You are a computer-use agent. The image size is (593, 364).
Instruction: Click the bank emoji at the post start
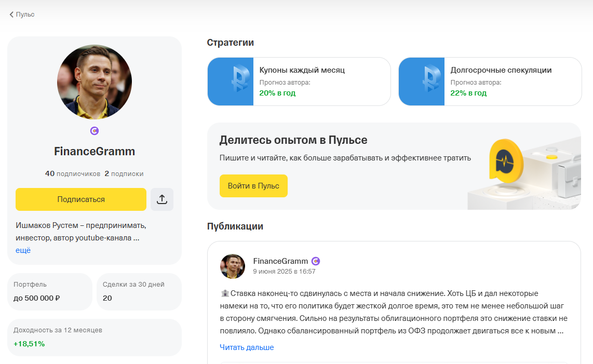point(225,293)
